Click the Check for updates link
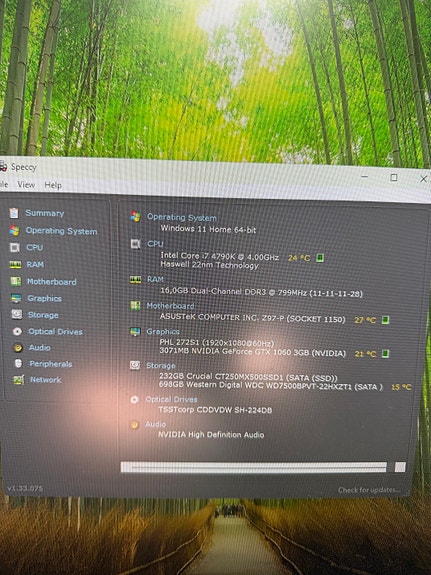The image size is (431, 575). [x=369, y=490]
